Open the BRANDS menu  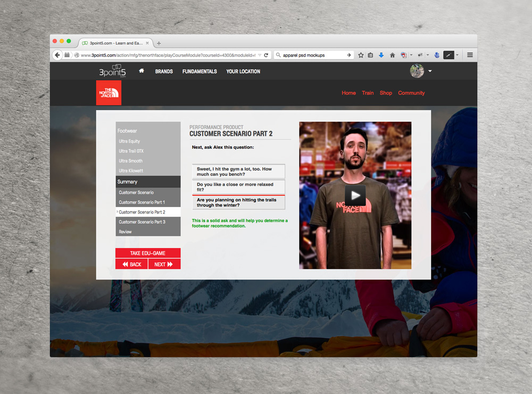coord(164,71)
